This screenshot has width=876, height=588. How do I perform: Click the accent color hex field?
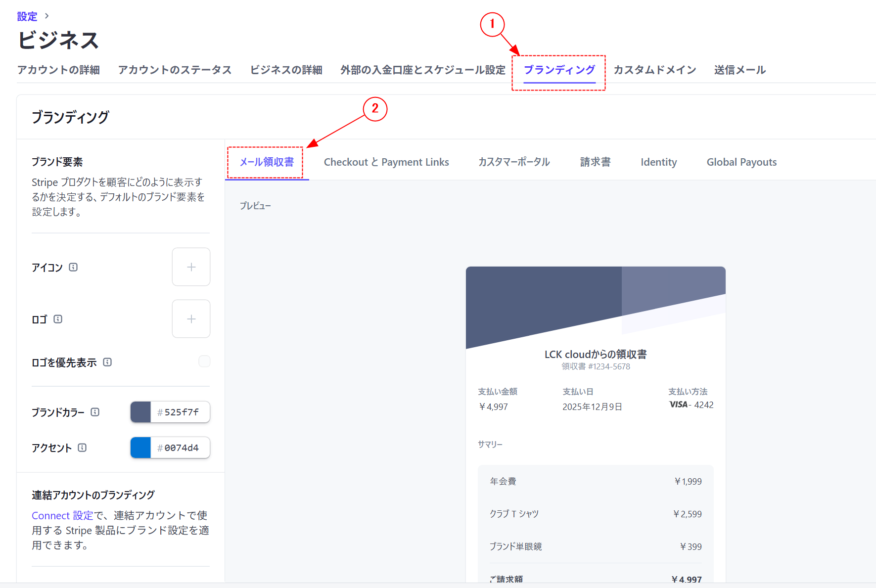[181, 448]
